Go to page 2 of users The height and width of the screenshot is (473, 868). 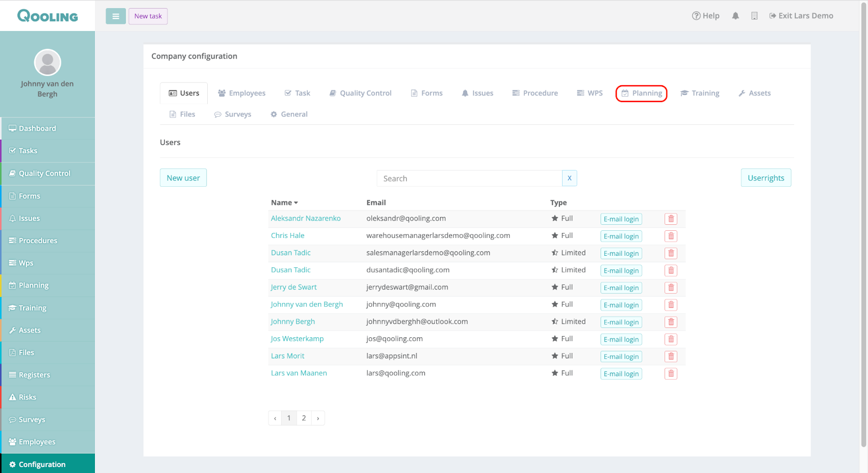[304, 418]
